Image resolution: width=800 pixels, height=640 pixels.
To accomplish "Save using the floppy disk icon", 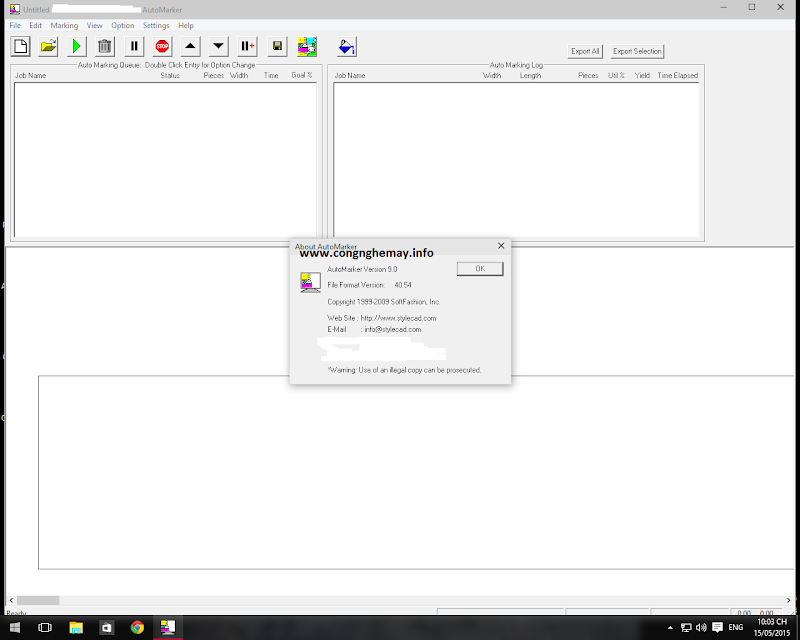I will (277, 46).
